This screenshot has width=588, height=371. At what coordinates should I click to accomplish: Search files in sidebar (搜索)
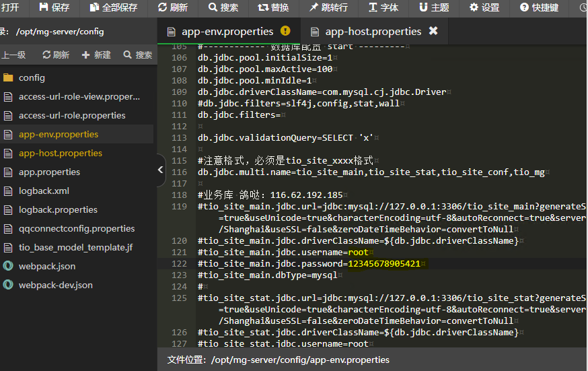(x=138, y=55)
